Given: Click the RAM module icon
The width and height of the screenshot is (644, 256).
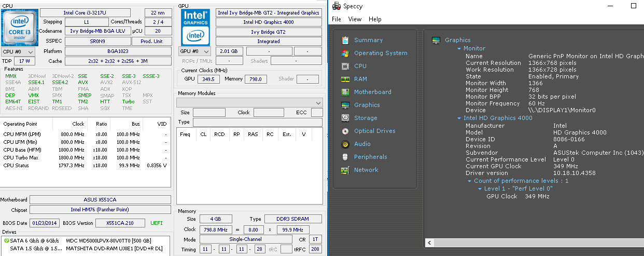Looking at the screenshot, I should pos(345,79).
